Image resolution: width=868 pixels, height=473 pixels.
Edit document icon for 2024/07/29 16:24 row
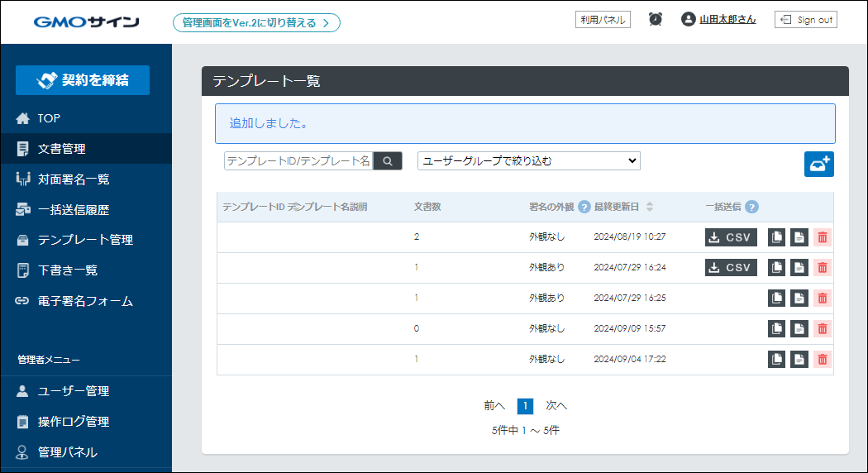(x=799, y=268)
